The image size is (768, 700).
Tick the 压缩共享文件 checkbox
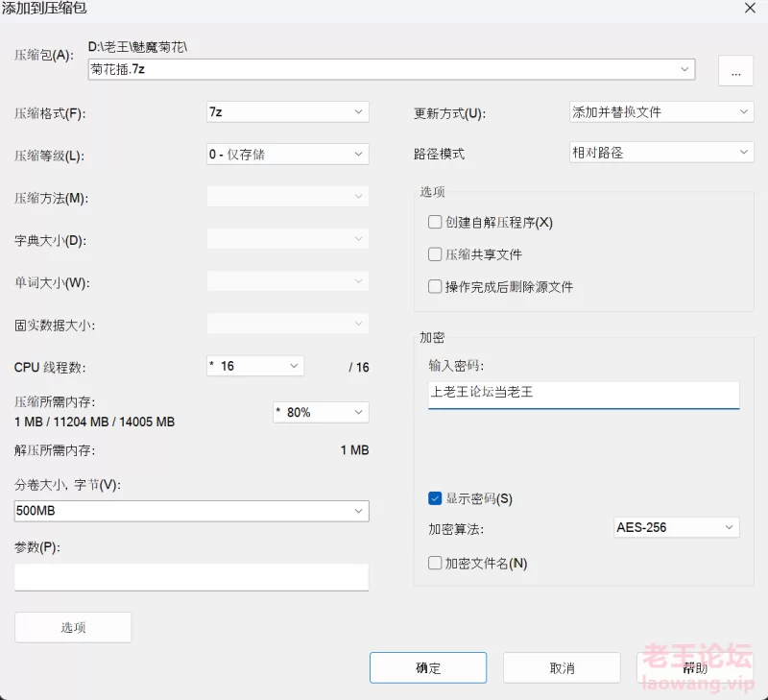coord(435,254)
